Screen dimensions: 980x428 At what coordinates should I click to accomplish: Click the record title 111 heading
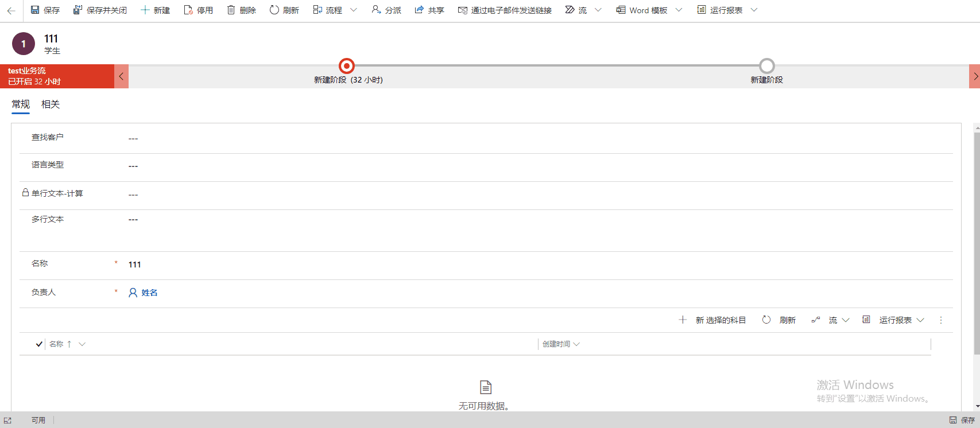coord(51,38)
